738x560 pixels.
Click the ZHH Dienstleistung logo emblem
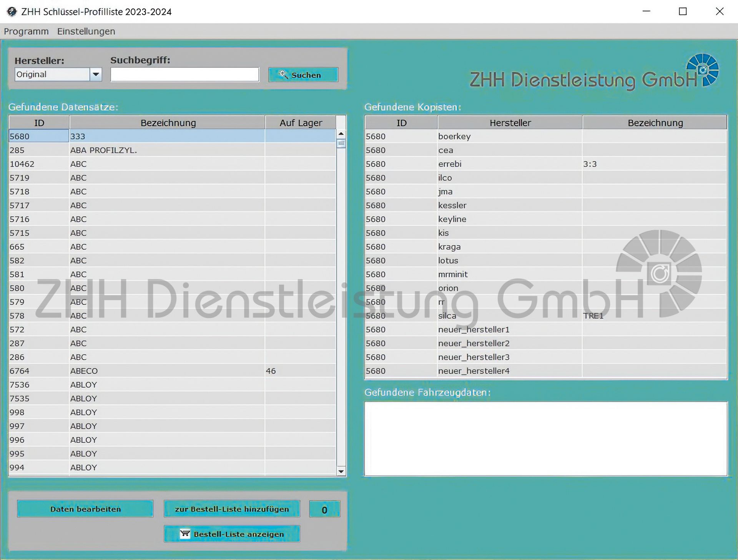point(702,70)
